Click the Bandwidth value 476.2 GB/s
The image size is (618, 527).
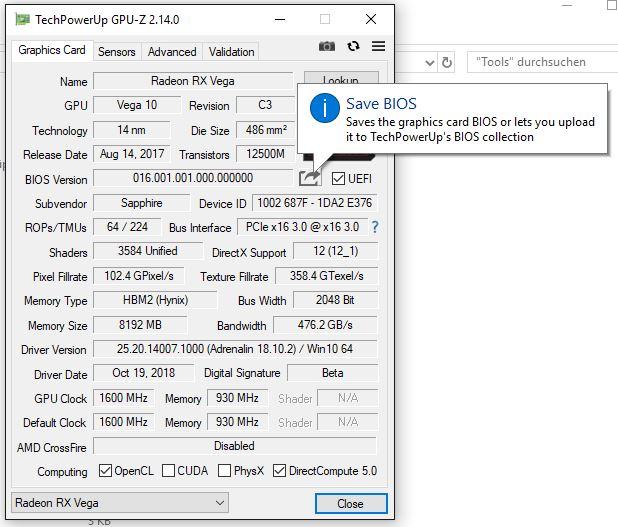pyautogui.click(x=325, y=325)
